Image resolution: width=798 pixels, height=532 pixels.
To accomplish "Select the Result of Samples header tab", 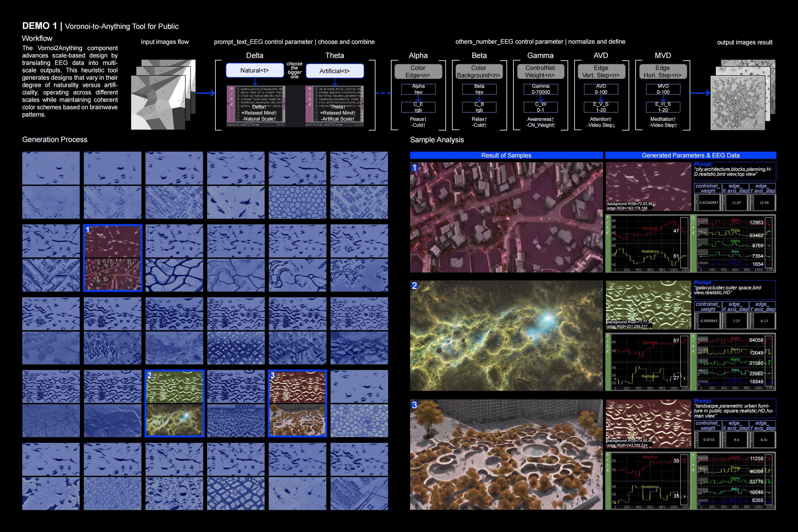I will [506, 155].
